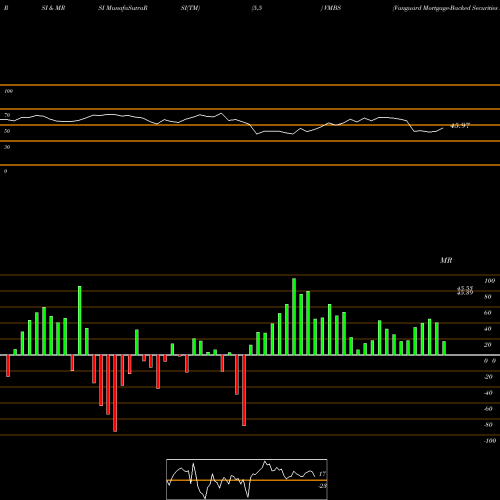Click the "VMBS" ticker symbol text
This screenshot has width=500, height=500.
(x=332, y=8)
